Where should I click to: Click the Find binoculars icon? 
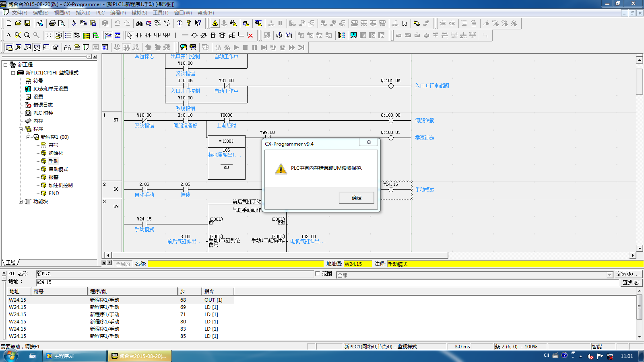pyautogui.click(x=139, y=23)
